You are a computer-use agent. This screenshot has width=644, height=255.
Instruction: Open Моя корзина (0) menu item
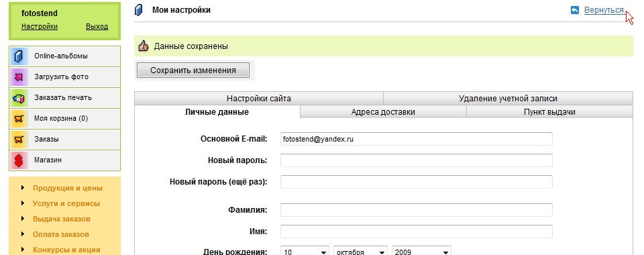click(x=64, y=119)
